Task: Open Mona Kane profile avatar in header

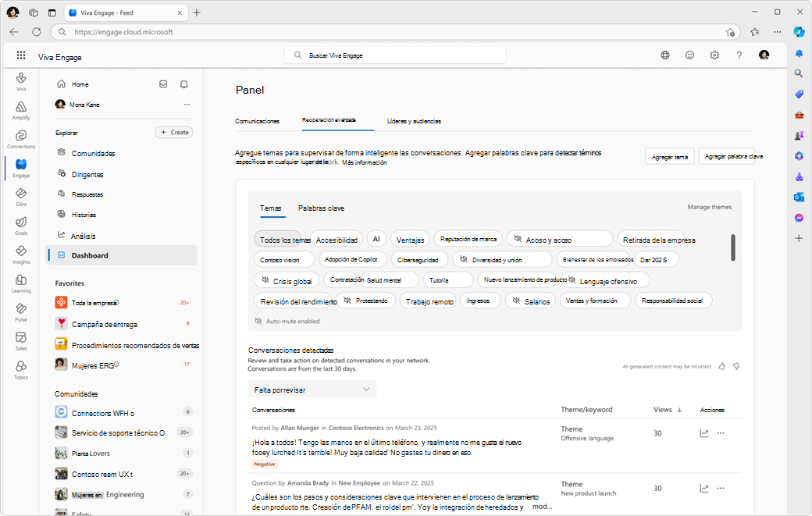Action: tap(764, 55)
